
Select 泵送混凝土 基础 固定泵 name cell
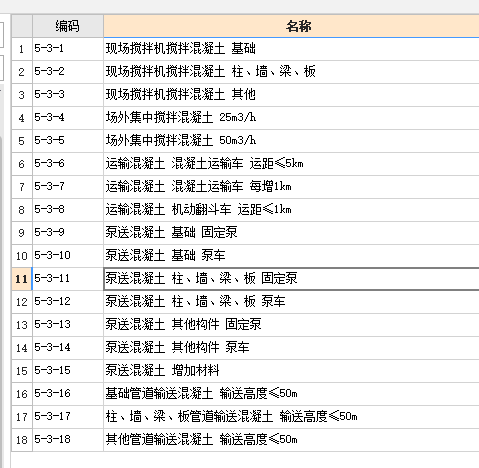click(x=291, y=233)
